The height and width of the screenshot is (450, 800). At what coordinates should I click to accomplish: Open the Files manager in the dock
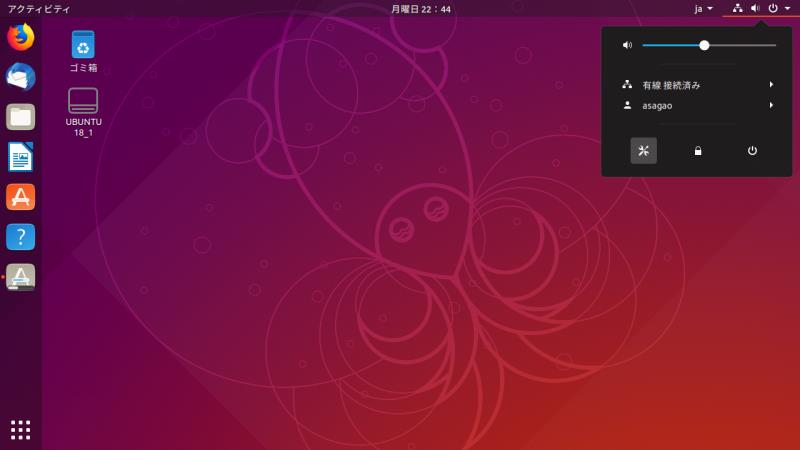[x=20, y=117]
